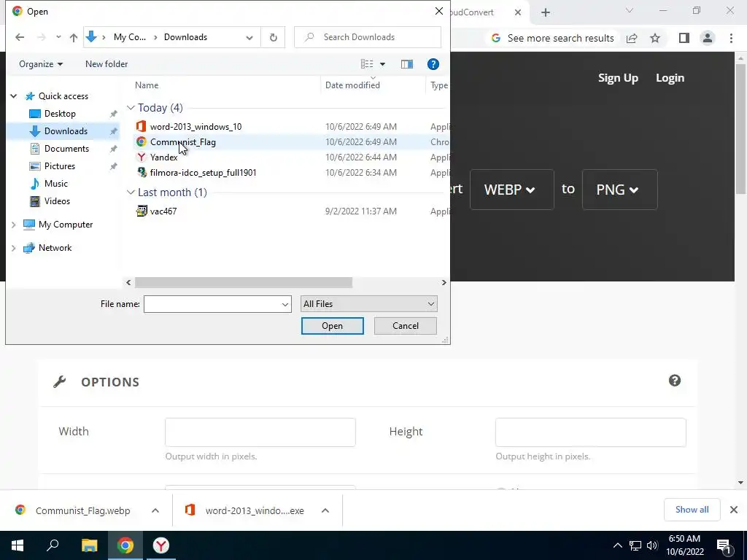The width and height of the screenshot is (747, 560).
Task: Collapse the Today group
Action: pyautogui.click(x=131, y=108)
